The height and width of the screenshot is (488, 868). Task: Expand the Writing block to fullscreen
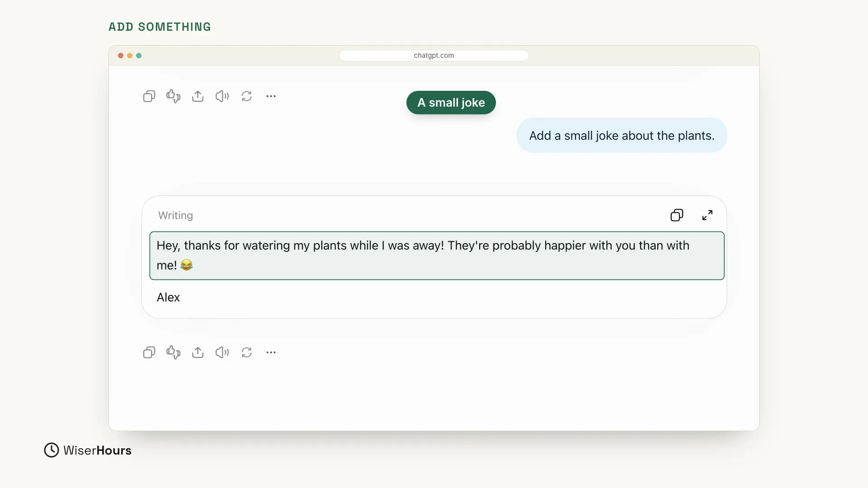coord(708,215)
